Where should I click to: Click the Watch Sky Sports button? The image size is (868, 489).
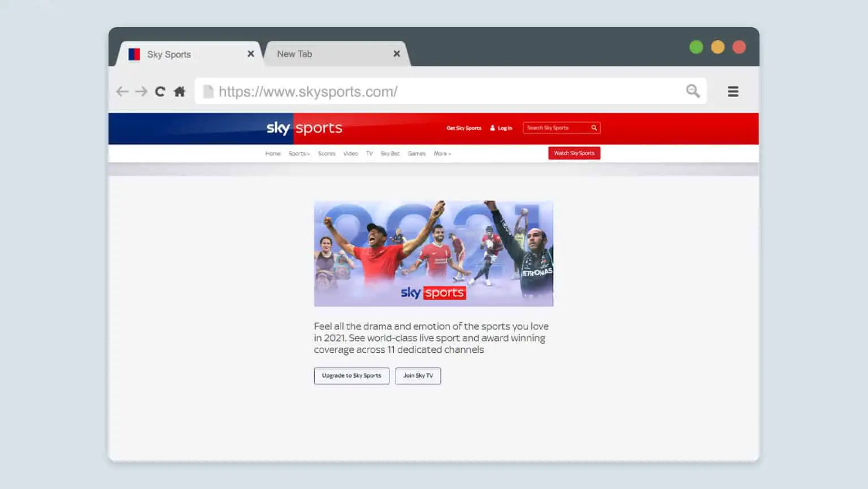click(x=574, y=153)
